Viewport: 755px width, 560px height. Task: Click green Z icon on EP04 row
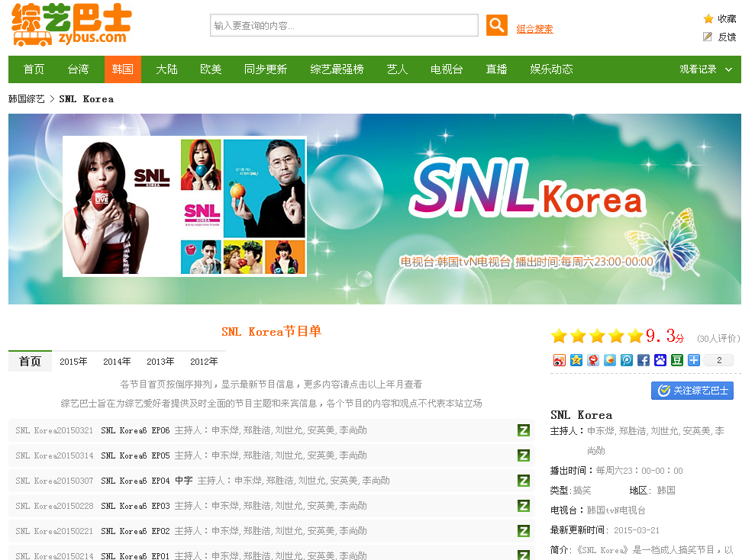pyautogui.click(x=524, y=480)
